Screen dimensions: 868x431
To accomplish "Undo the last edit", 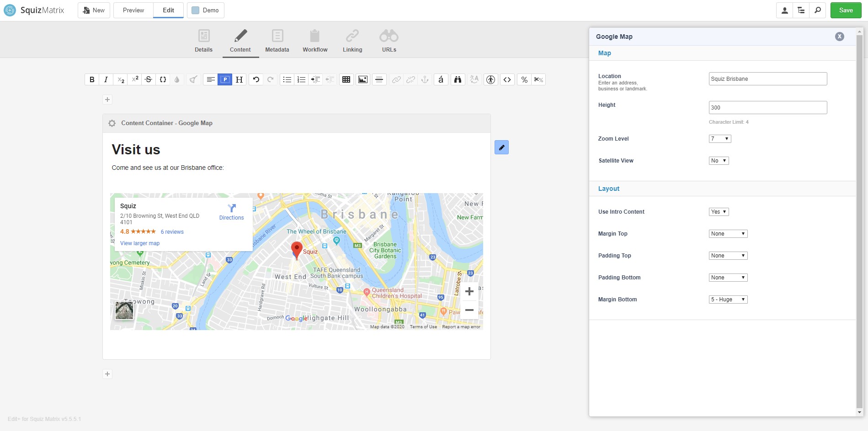I will click(256, 79).
